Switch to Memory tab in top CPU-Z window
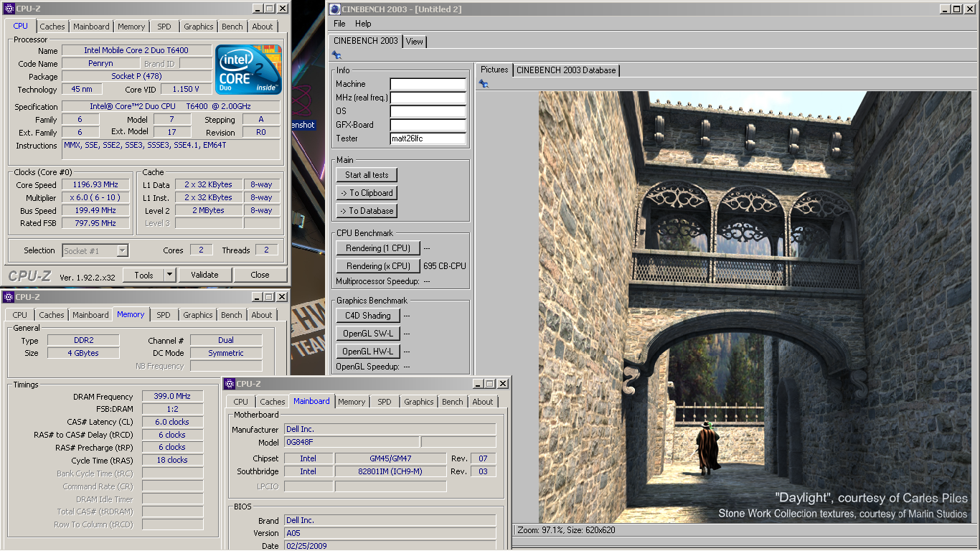980x551 pixels. click(131, 27)
